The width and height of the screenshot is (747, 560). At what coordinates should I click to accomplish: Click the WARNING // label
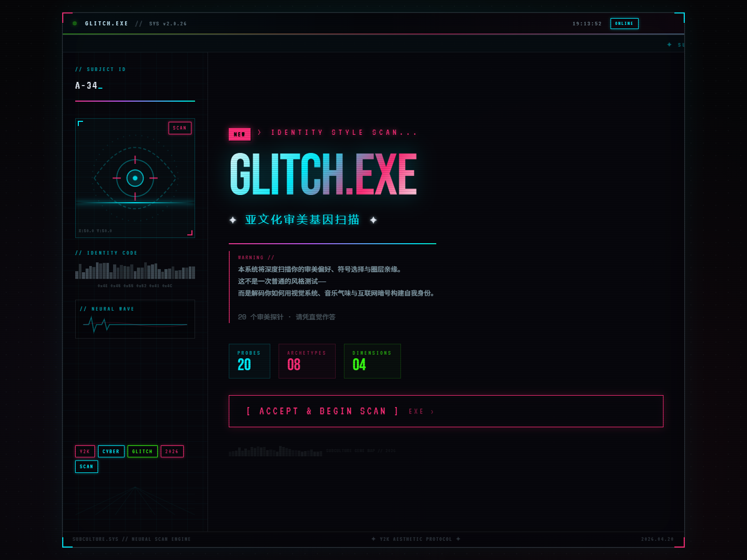point(256,258)
